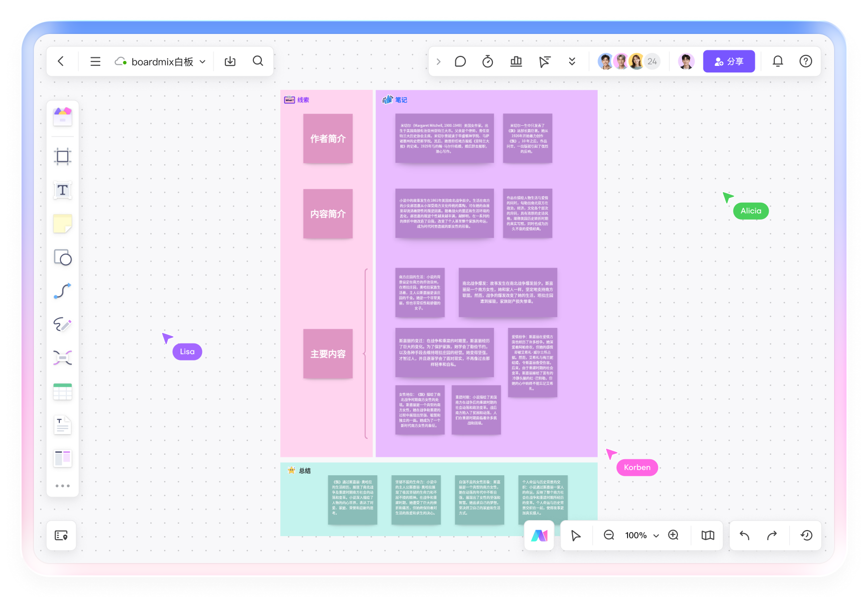Open the comments panel

460,61
